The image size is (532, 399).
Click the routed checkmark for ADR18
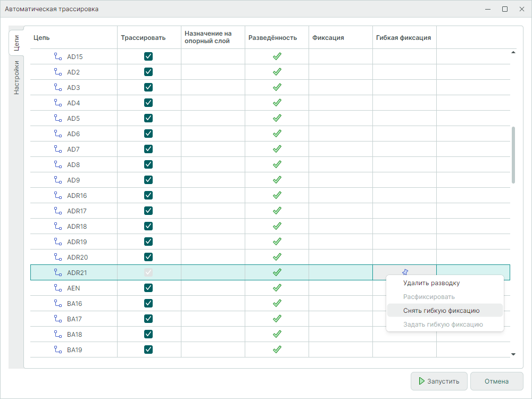pos(277,226)
